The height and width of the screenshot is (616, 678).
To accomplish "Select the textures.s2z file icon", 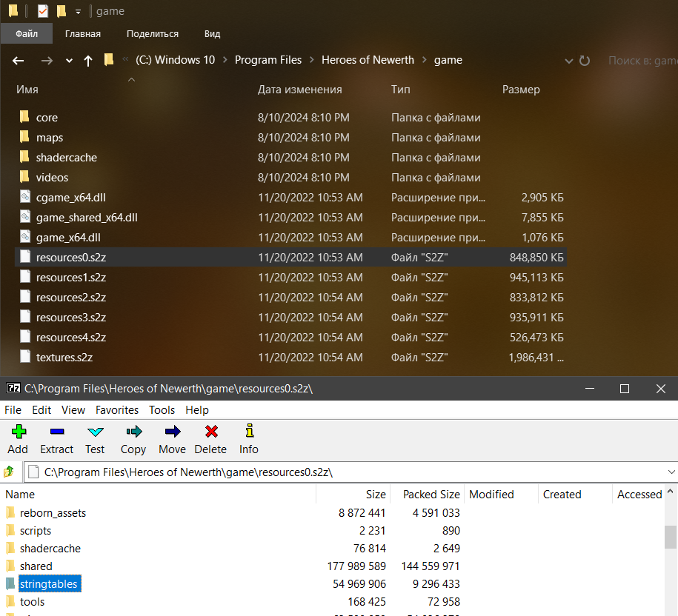I will [x=25, y=356].
